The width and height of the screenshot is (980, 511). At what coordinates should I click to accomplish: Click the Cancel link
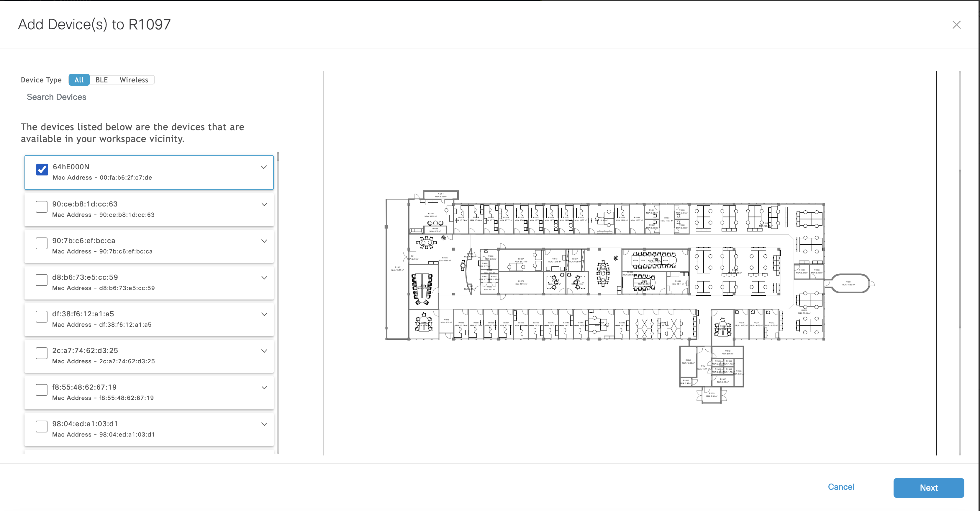tap(841, 486)
